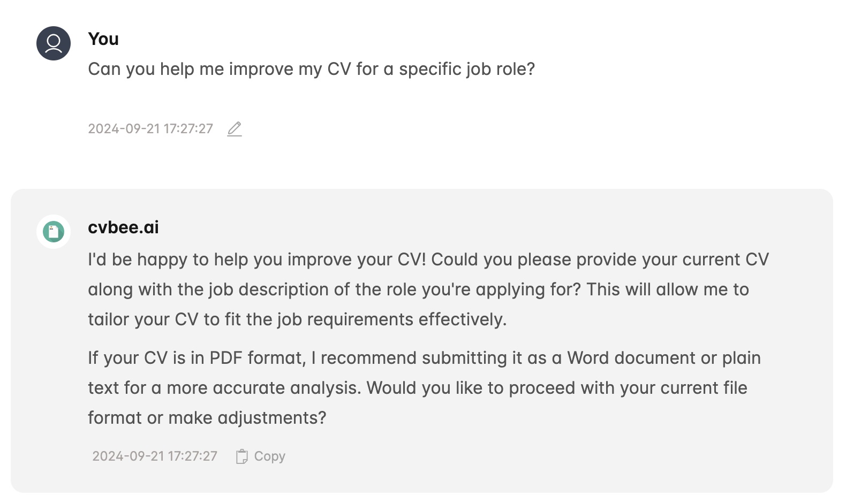Click the user profile avatar icon

coord(54,43)
